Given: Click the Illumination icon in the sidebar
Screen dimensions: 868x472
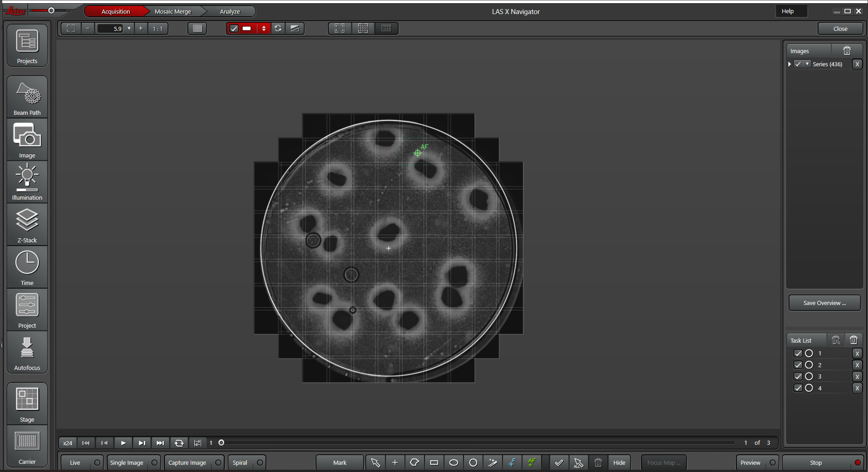Looking at the screenshot, I should pos(27,182).
